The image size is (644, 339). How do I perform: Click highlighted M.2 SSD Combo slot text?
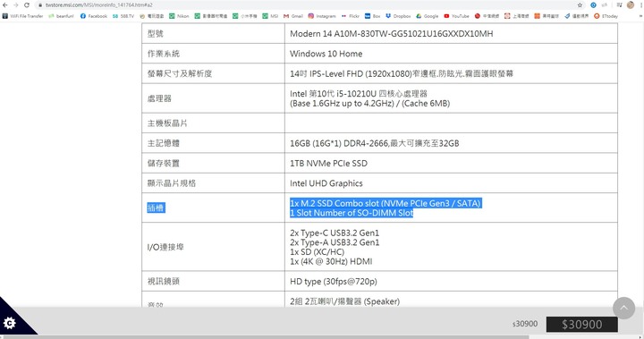(x=386, y=203)
